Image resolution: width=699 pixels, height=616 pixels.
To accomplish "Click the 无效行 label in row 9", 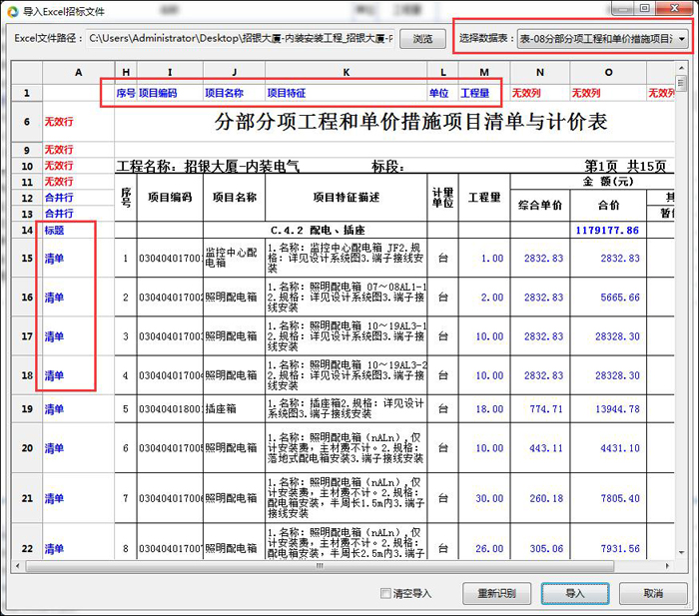I will pyautogui.click(x=59, y=150).
